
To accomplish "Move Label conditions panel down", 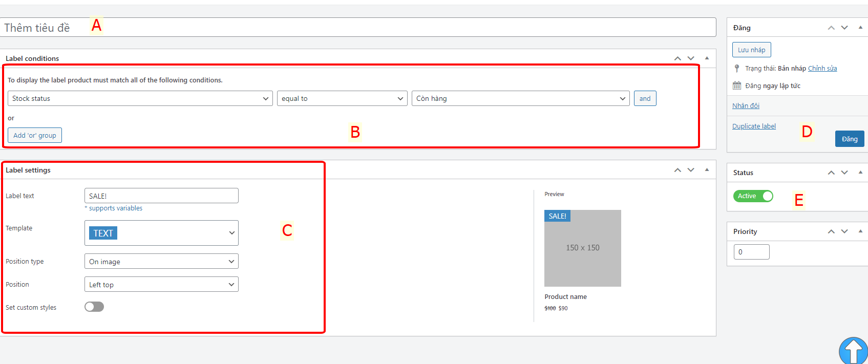I will pyautogui.click(x=691, y=58).
